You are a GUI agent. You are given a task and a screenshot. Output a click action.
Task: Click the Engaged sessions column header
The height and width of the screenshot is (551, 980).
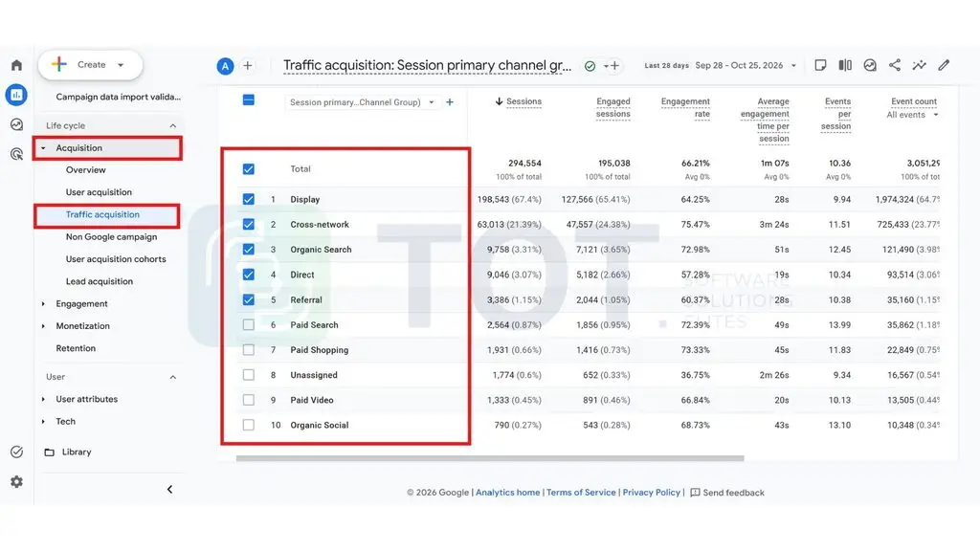[x=612, y=107]
